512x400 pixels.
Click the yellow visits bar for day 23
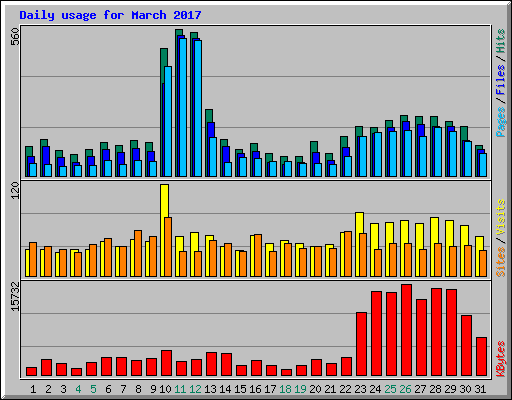[x=359, y=244]
